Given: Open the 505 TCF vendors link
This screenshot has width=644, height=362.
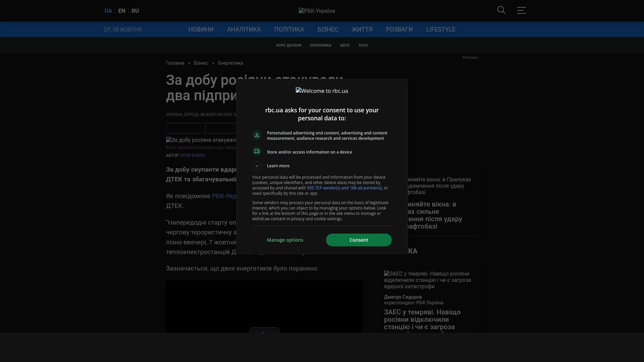Looking at the screenshot, I should coord(344,188).
